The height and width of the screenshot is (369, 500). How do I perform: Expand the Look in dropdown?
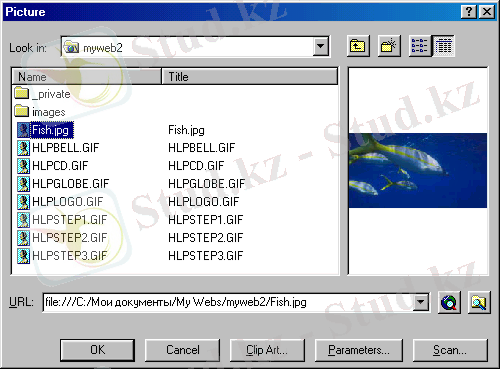pos(320,46)
